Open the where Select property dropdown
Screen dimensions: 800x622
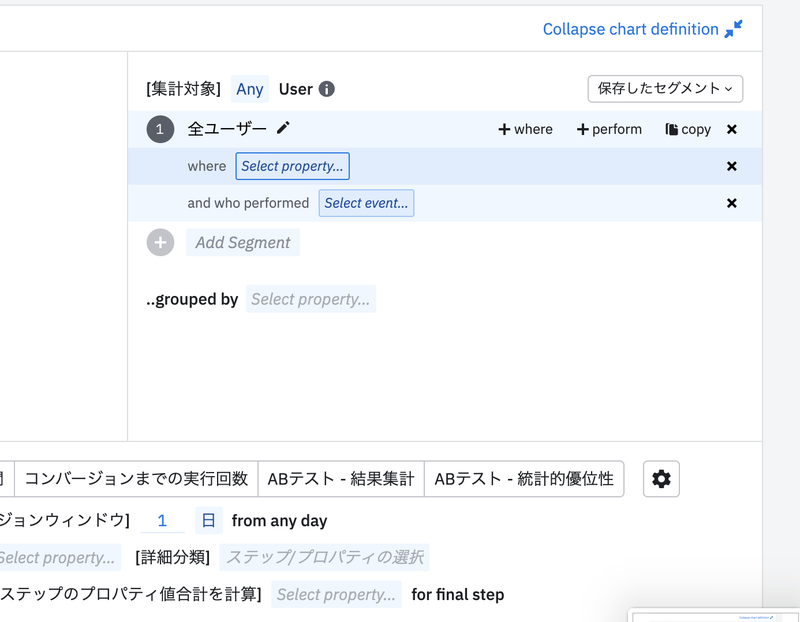click(x=292, y=166)
